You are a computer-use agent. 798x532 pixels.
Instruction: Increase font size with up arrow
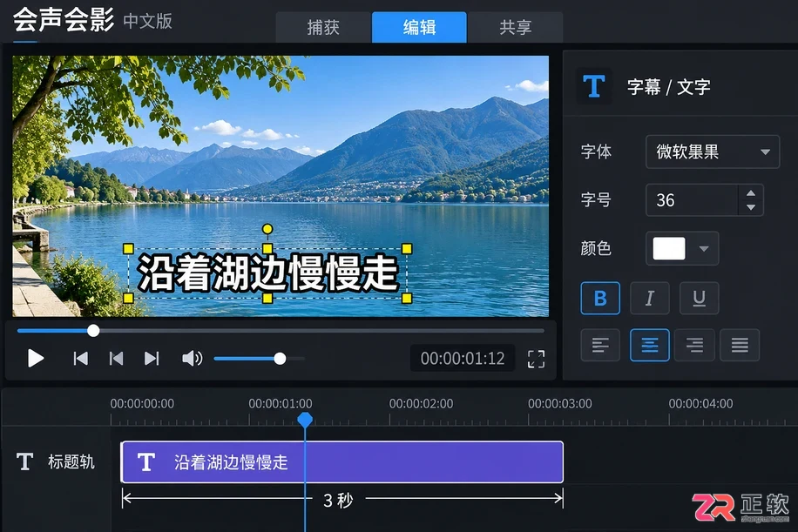pyautogui.click(x=751, y=193)
